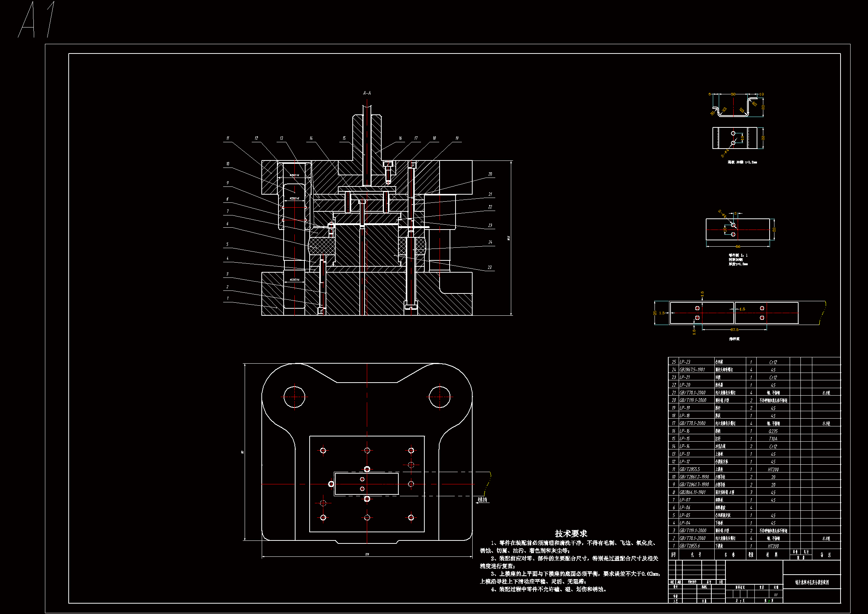The image size is (868, 614).
Task: Select the T10A material cell
Action: coord(773,439)
